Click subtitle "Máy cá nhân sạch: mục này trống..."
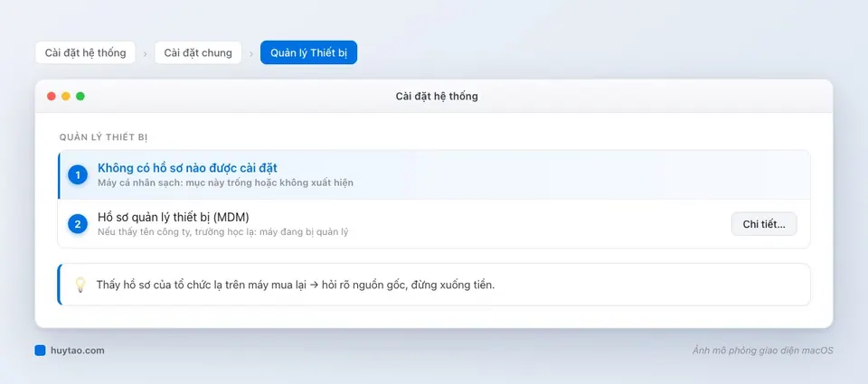This screenshot has width=868, height=384. [225, 182]
